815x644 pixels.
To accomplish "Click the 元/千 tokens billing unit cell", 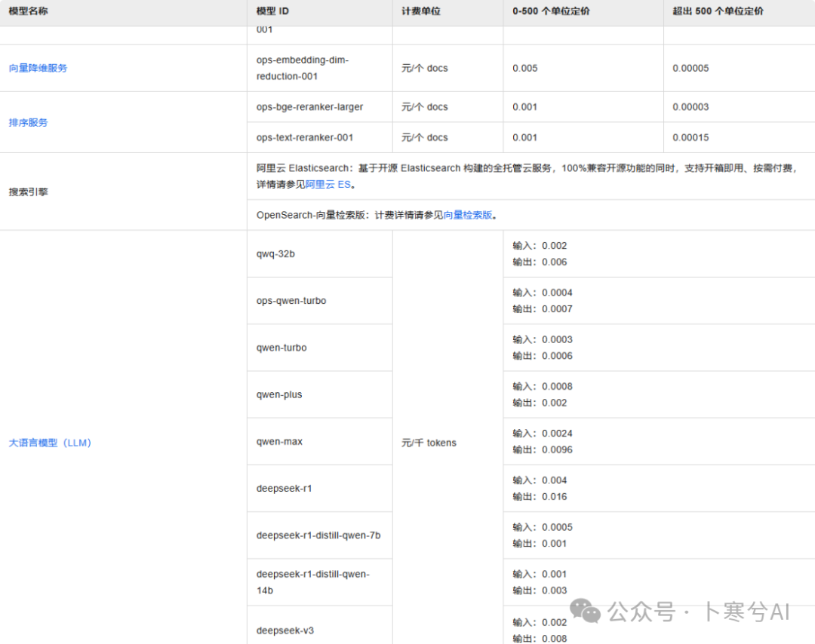I will coord(429,443).
